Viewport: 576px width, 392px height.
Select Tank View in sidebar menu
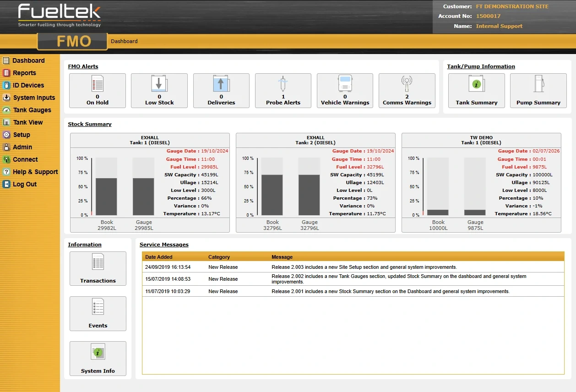coord(28,122)
